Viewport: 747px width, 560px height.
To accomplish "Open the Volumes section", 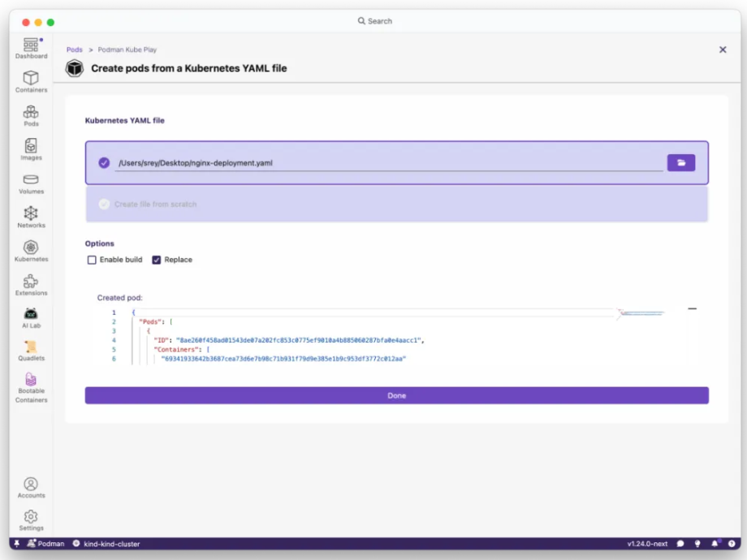I will point(31,183).
